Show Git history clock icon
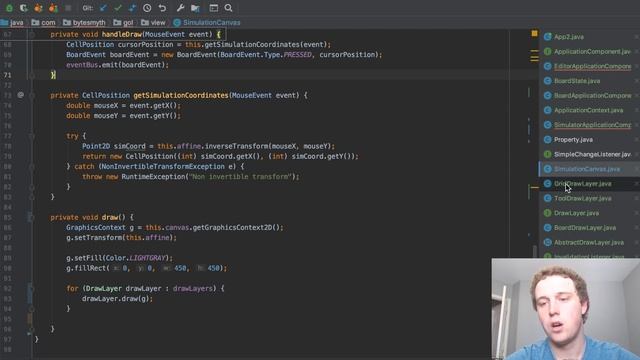The height and width of the screenshot is (360, 640). (147, 8)
